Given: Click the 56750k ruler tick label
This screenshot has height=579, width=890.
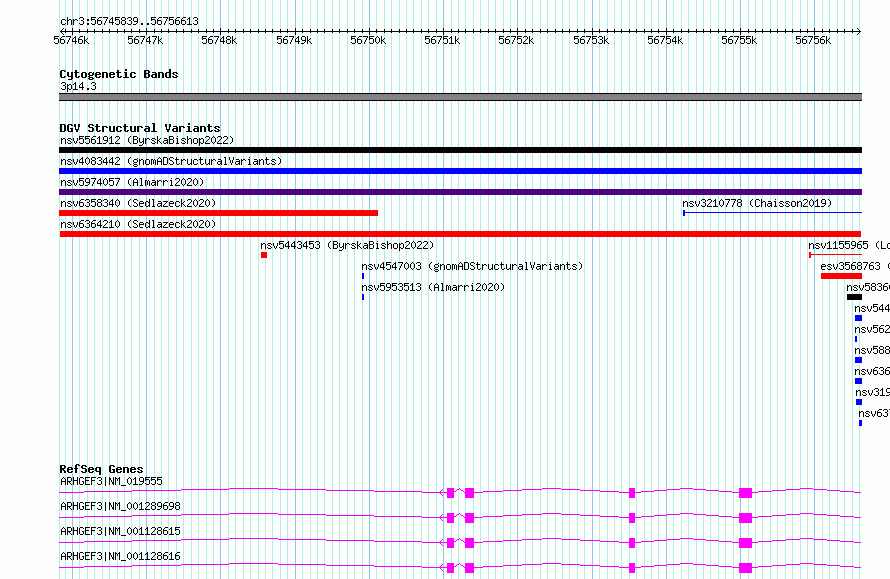Looking at the screenshot, I should (368, 40).
